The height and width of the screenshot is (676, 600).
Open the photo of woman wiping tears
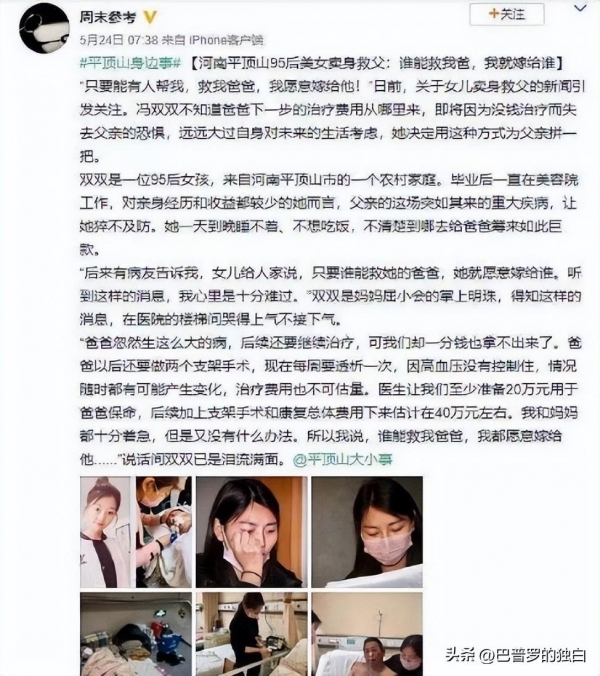252,532
